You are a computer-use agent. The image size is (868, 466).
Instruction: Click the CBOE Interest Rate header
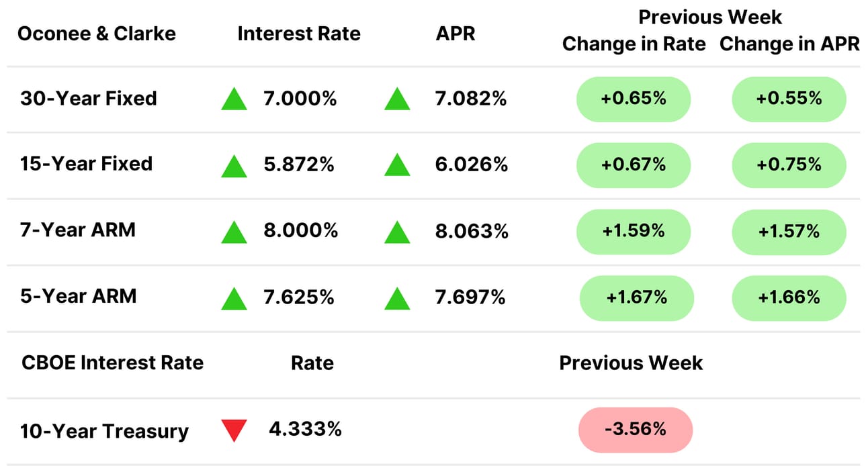point(112,363)
